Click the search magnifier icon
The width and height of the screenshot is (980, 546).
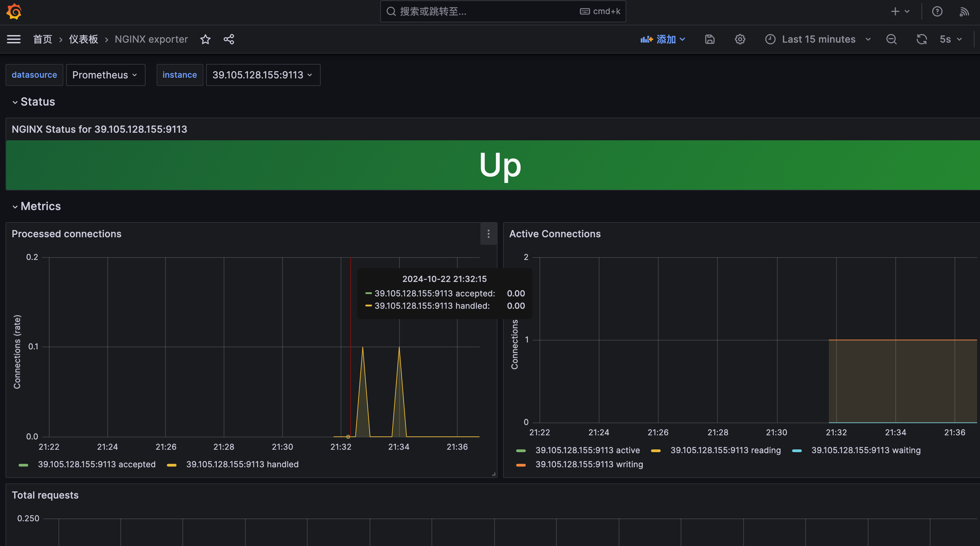pos(391,11)
